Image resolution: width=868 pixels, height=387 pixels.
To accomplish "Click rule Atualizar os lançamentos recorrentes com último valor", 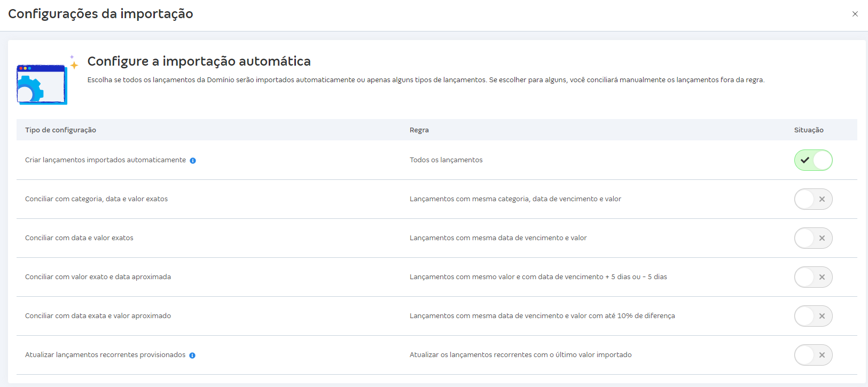I will coord(520,355).
